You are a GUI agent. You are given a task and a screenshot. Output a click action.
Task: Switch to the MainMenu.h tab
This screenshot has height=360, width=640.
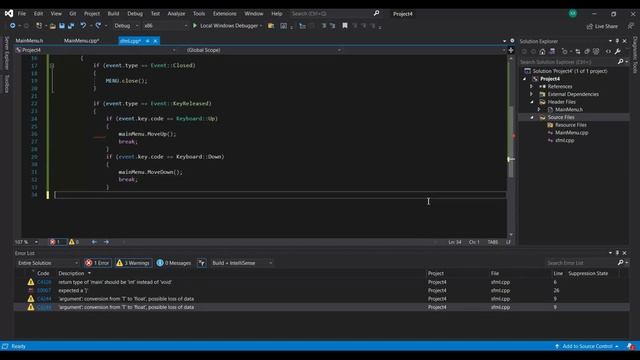coord(29,41)
